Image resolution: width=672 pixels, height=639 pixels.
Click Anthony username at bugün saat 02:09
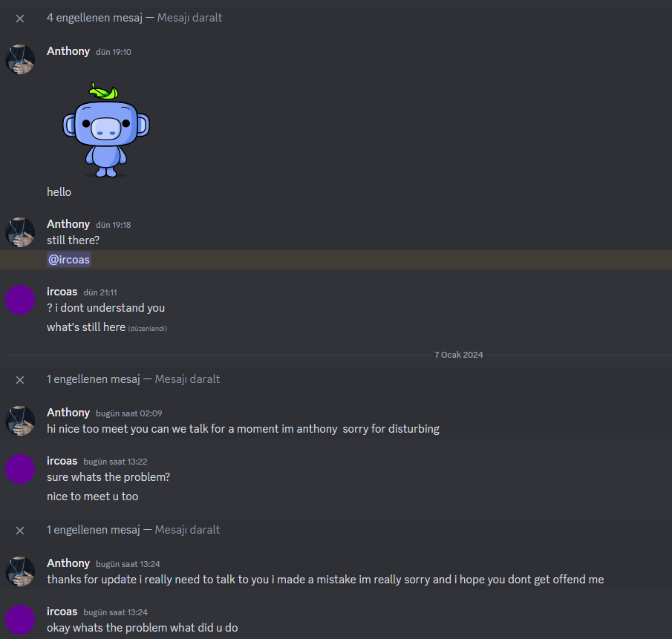[x=68, y=413]
